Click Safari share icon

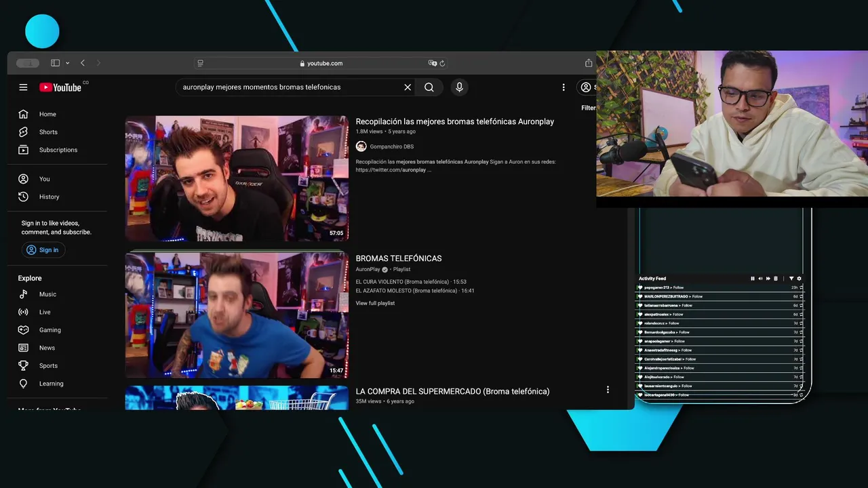point(588,63)
